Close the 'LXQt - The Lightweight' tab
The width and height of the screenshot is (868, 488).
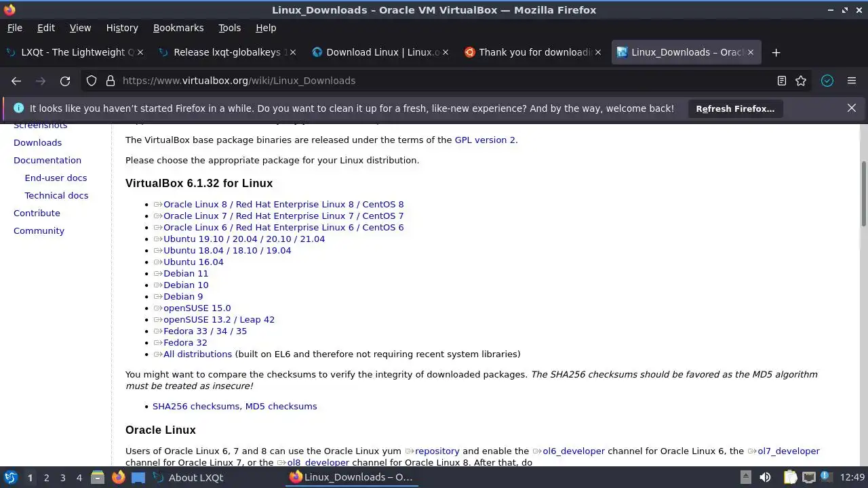pyautogui.click(x=140, y=52)
